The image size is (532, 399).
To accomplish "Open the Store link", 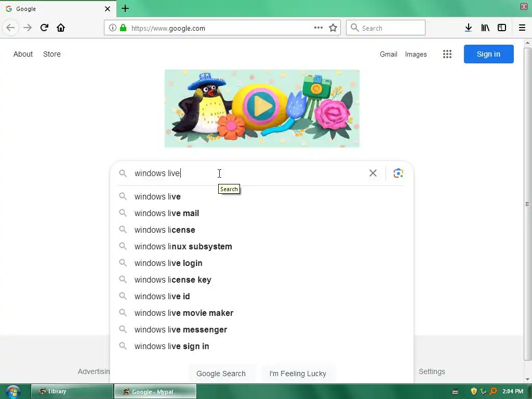I will [x=52, y=54].
